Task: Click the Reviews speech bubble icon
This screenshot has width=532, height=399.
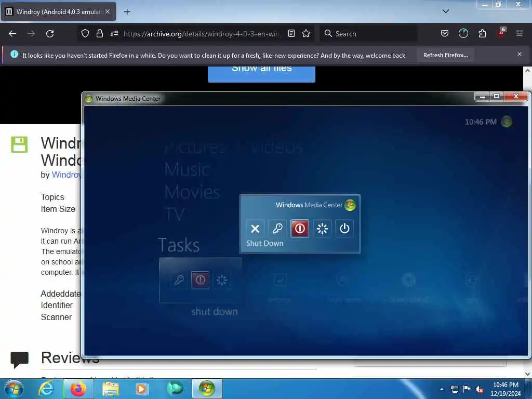Action: click(x=20, y=360)
